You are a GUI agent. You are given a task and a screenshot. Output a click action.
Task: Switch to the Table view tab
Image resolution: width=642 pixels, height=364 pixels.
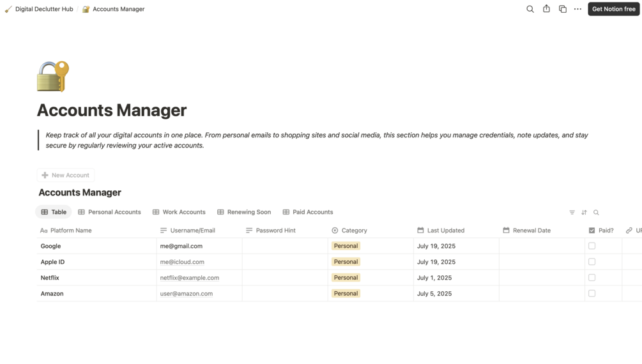(54, 212)
